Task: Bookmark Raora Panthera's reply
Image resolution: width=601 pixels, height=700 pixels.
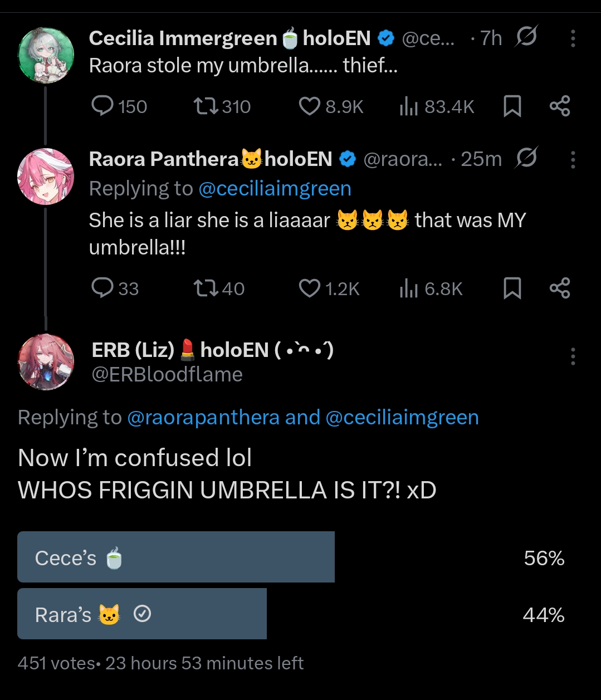Action: tap(512, 288)
